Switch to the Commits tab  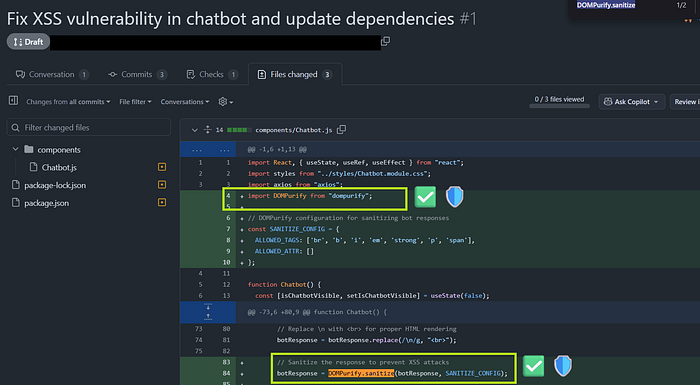coord(137,74)
